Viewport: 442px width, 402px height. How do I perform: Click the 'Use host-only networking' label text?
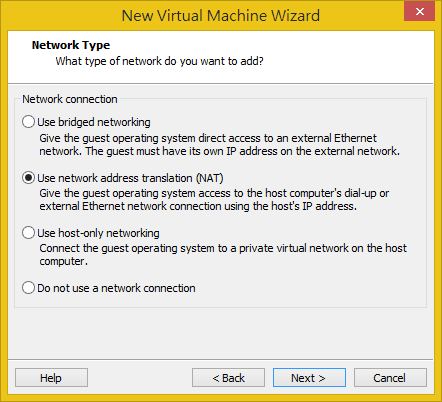point(98,233)
